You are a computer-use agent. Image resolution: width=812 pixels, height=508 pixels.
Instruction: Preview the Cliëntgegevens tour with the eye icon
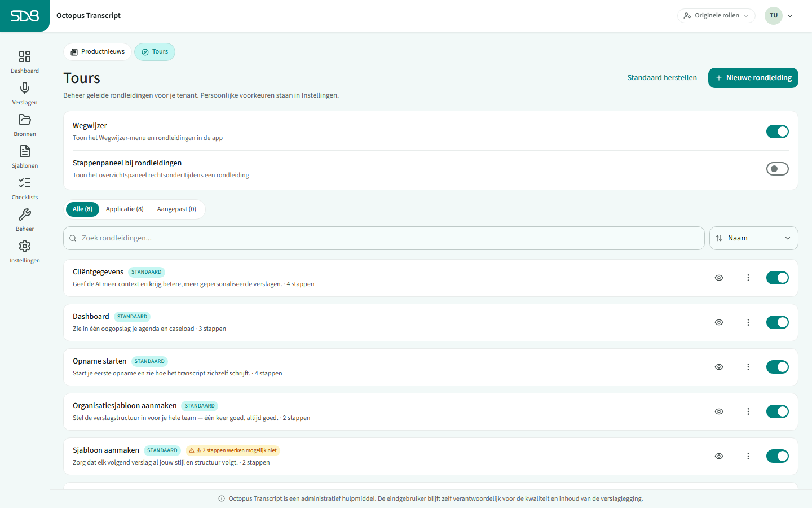coord(719,278)
